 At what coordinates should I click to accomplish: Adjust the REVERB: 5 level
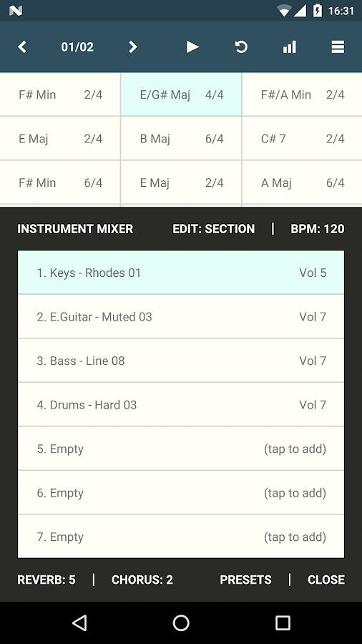point(47,580)
